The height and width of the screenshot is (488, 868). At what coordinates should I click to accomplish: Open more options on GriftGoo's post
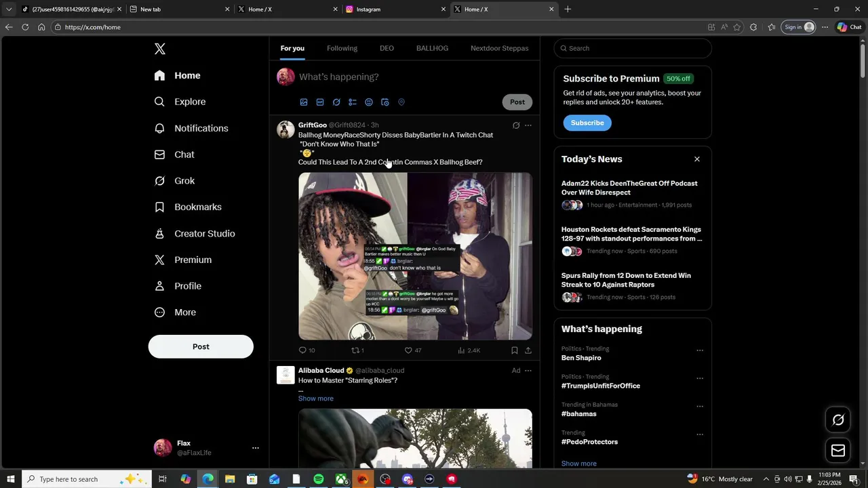(528, 125)
